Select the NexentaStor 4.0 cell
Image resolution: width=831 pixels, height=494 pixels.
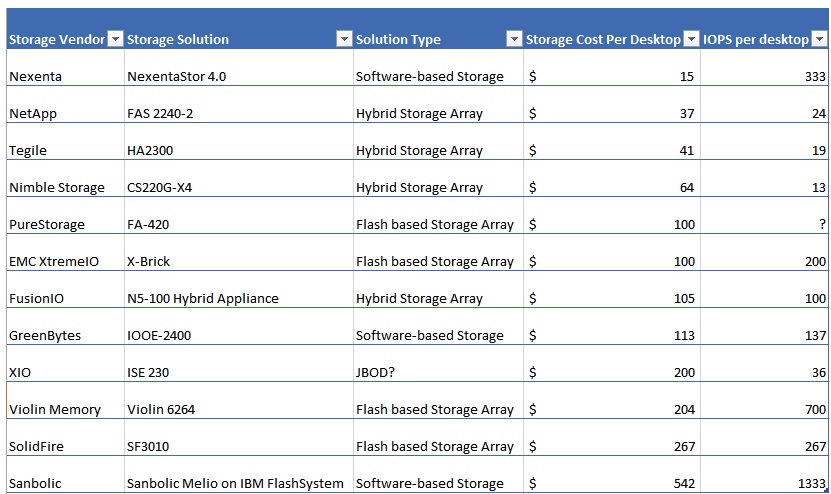239,67
